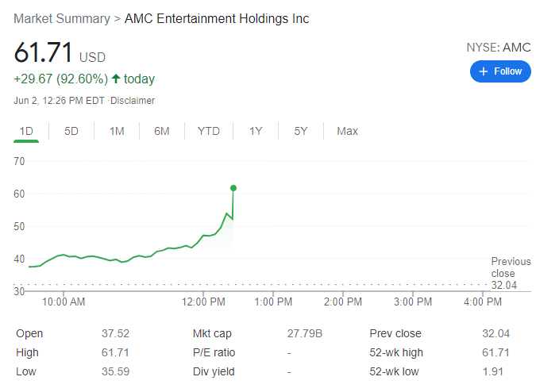Switch to the 5D tab
Image resolution: width=559 pixels, height=392 pixels.
(x=71, y=131)
